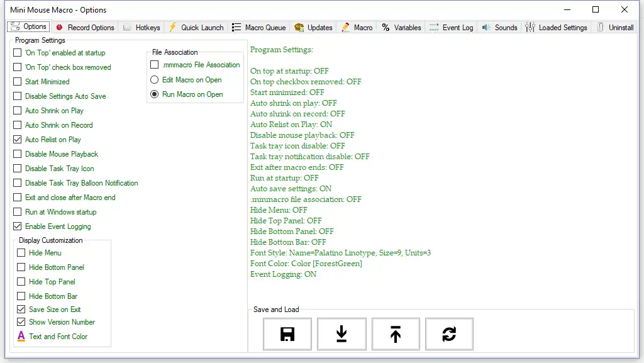
Task: Select the Options tab
Action: point(28,26)
